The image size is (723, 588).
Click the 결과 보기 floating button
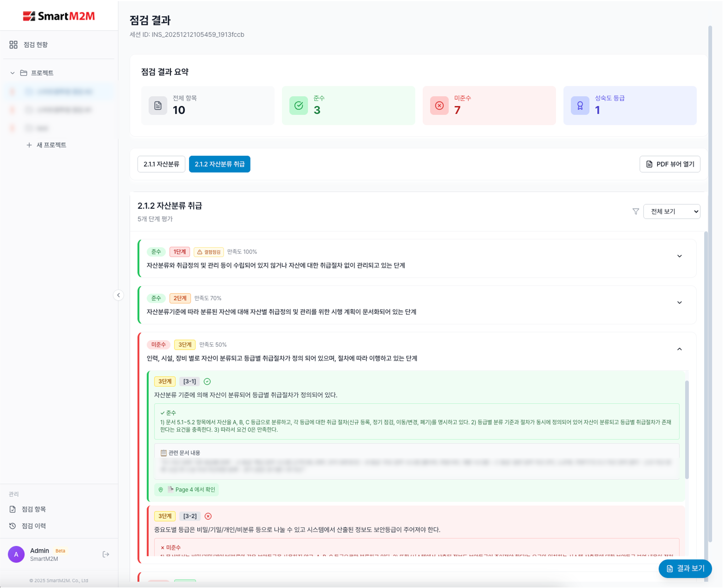(685, 568)
